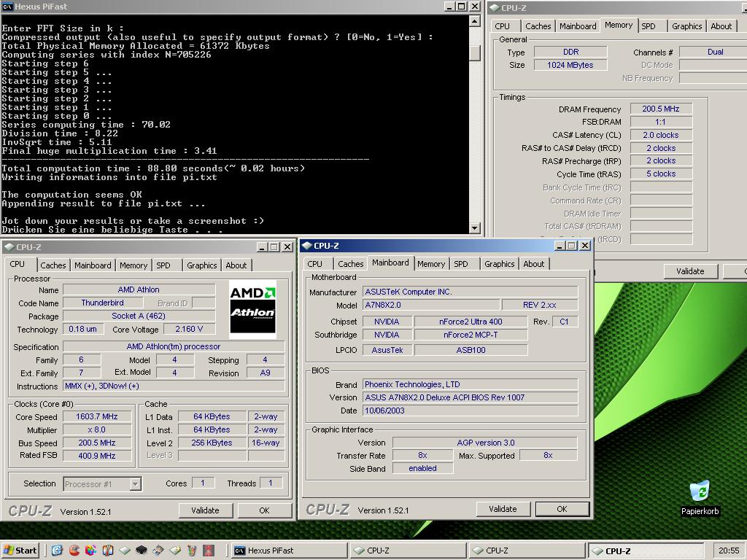This screenshot has width=747, height=560.
Task: Open CPU tab in the Mainboard CPU-Z window
Action: (314, 264)
